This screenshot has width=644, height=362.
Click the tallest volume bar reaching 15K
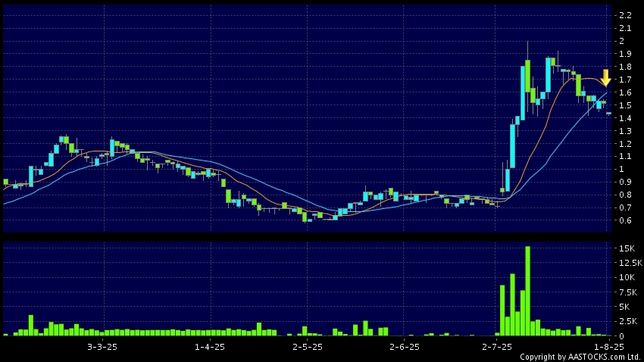click(x=528, y=291)
